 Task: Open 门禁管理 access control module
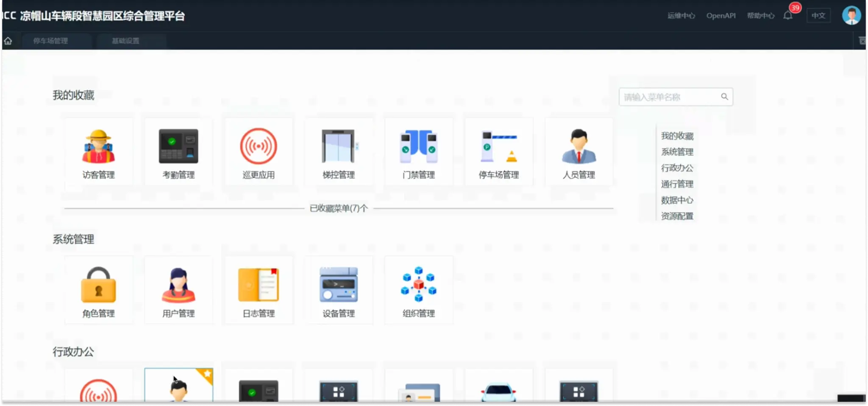click(x=419, y=152)
